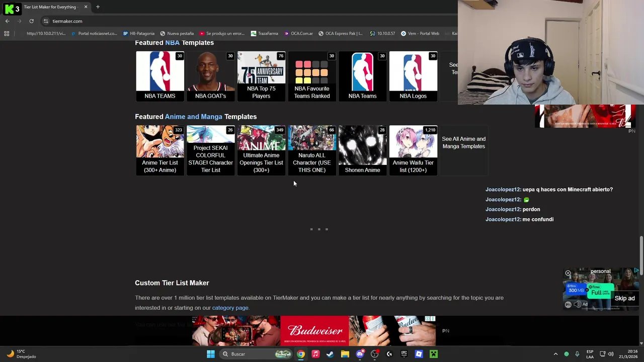Image resolution: width=644 pixels, height=362 pixels.
Task: Click the browser back arrow
Action: coord(7,21)
